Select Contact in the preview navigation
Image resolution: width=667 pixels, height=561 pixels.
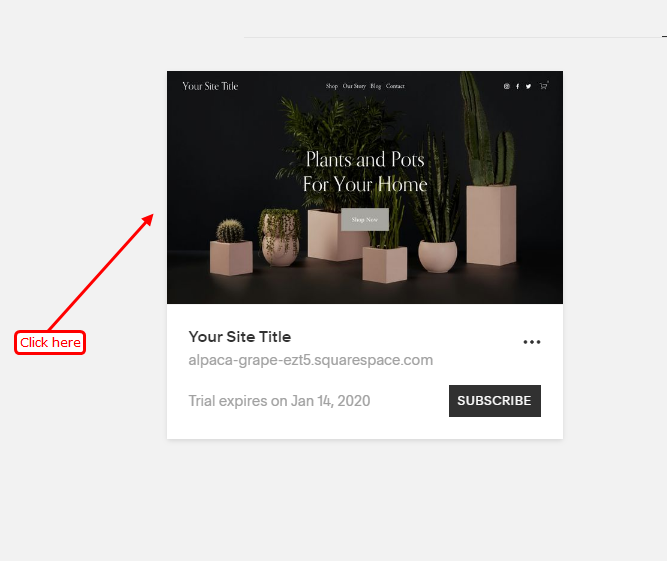coord(395,86)
